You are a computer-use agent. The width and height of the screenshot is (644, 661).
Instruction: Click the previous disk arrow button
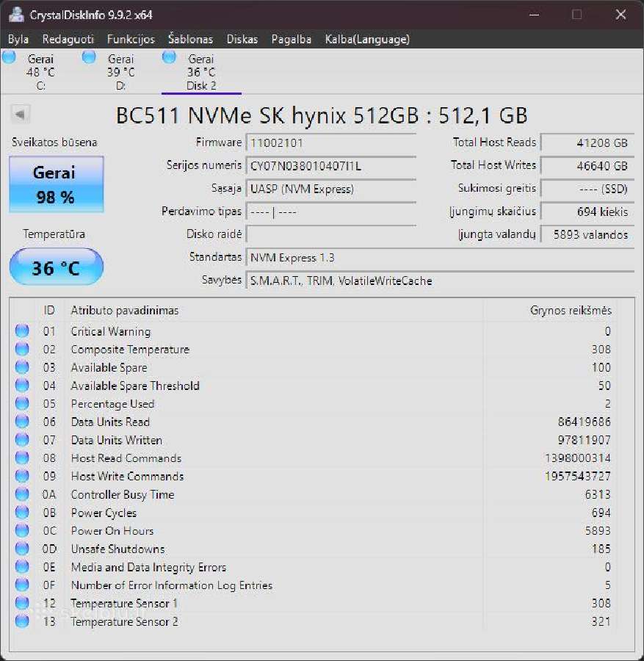click(20, 115)
